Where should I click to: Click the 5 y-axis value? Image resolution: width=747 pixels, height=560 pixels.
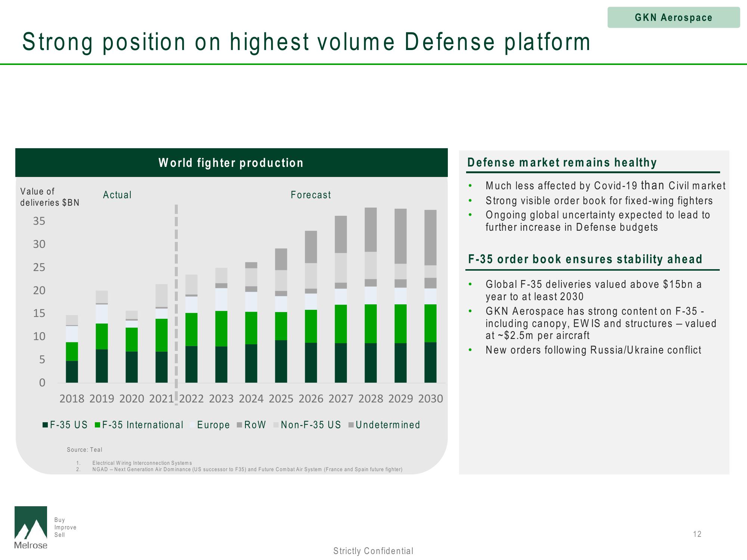pyautogui.click(x=42, y=360)
